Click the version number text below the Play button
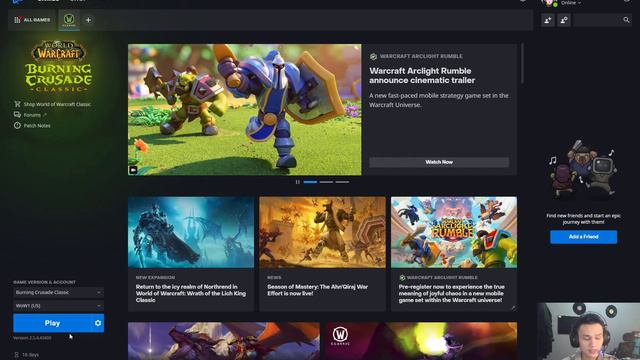640x360 pixels. click(32, 338)
